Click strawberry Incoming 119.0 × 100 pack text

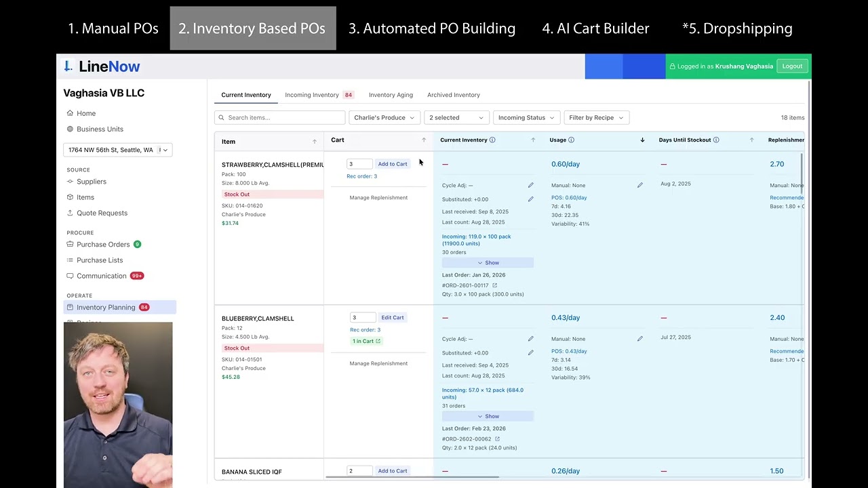477,240
